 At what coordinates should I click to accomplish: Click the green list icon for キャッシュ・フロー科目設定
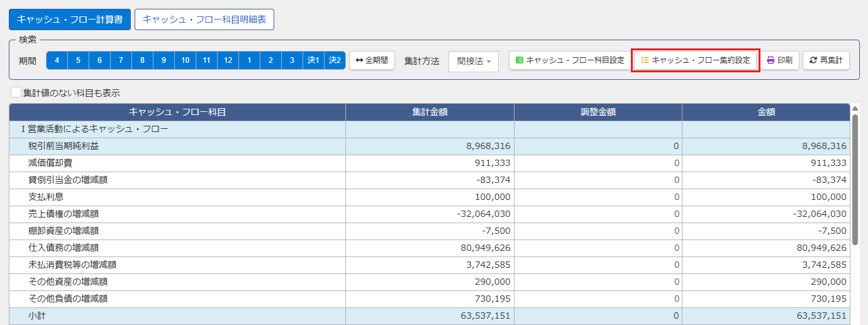coord(520,60)
